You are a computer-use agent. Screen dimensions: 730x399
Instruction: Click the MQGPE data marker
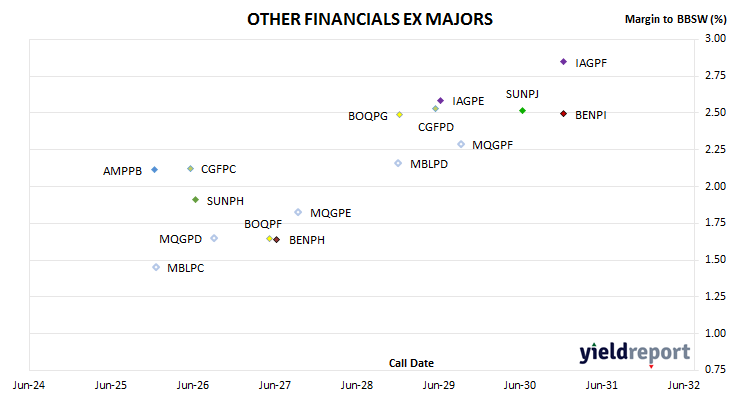click(x=298, y=212)
